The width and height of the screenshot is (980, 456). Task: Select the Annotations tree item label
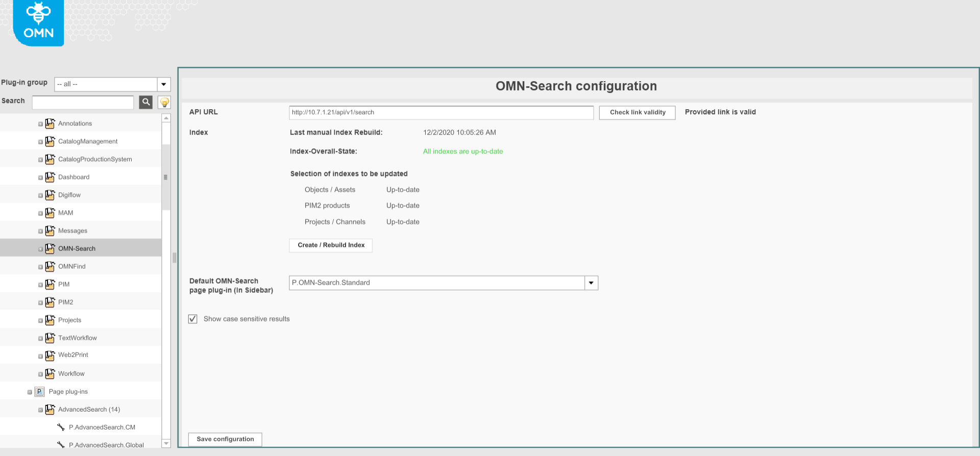[75, 123]
